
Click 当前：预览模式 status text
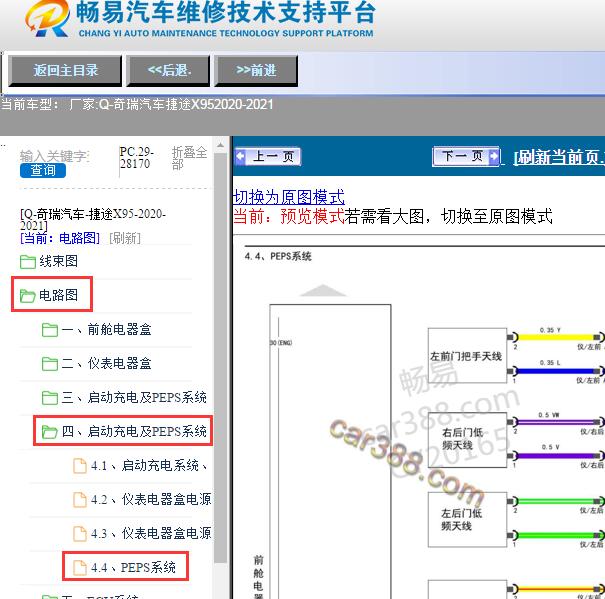point(289,216)
